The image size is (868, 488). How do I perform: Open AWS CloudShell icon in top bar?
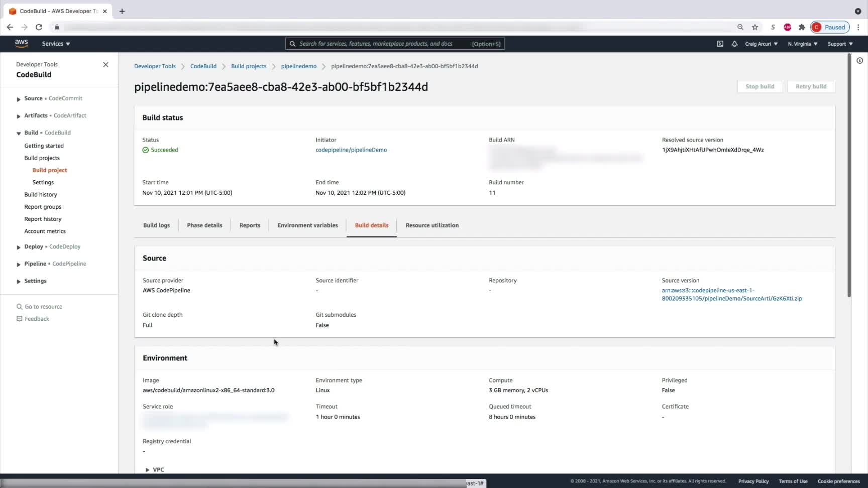(720, 44)
